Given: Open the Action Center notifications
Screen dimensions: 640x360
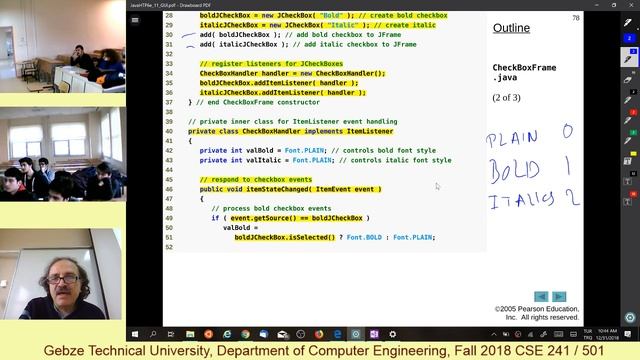Looking at the screenshot, I should [x=628, y=334].
